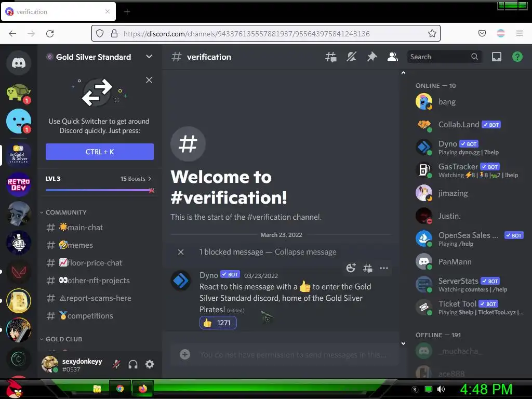Close the Quick Switcher tip
The width and height of the screenshot is (532, 399).
(x=149, y=80)
